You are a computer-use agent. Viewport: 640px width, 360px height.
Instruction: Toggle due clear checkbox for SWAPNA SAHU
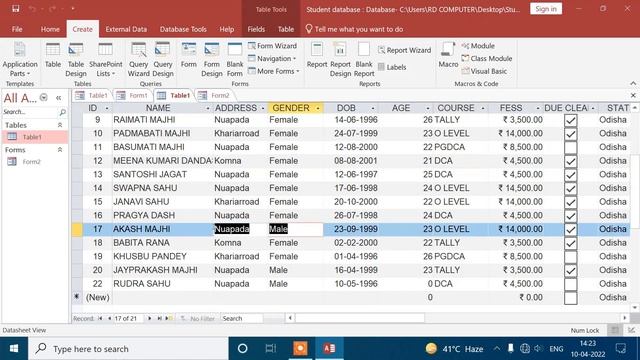tap(571, 188)
